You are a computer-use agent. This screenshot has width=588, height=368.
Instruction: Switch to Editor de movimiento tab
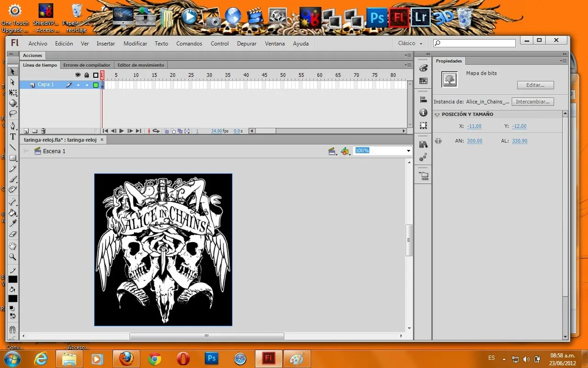coord(141,65)
